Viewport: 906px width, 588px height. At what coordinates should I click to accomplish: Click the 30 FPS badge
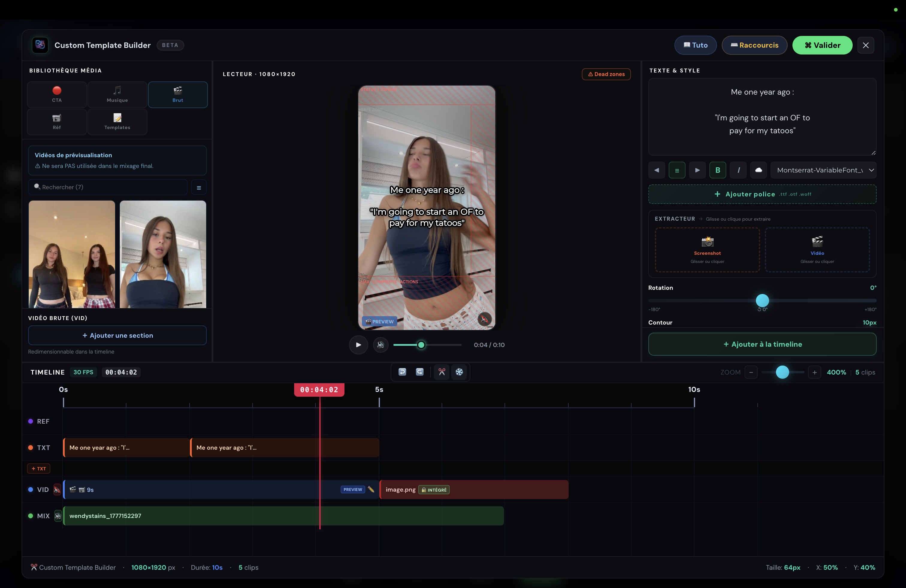point(83,372)
